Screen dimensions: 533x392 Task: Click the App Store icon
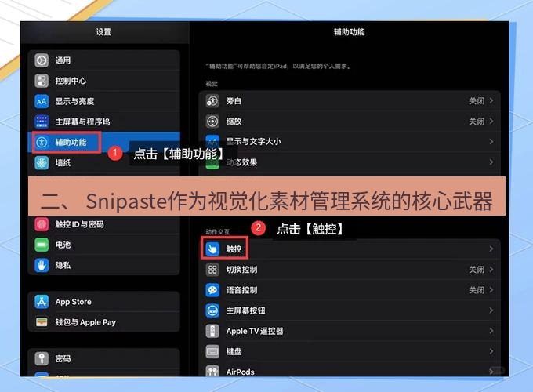click(x=42, y=302)
